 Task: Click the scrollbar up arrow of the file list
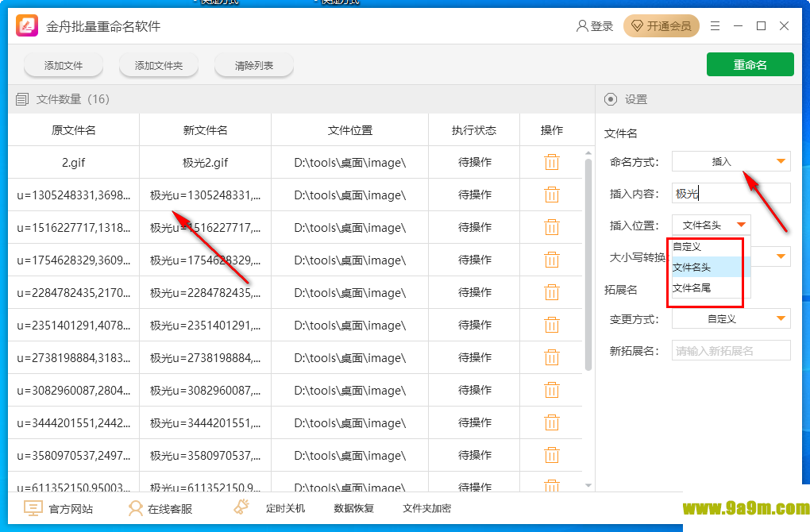pyautogui.click(x=588, y=153)
